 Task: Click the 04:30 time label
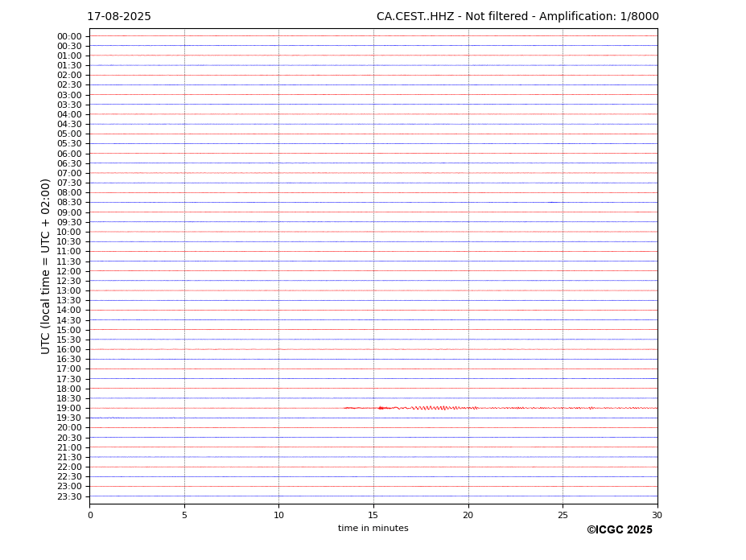click(69, 124)
